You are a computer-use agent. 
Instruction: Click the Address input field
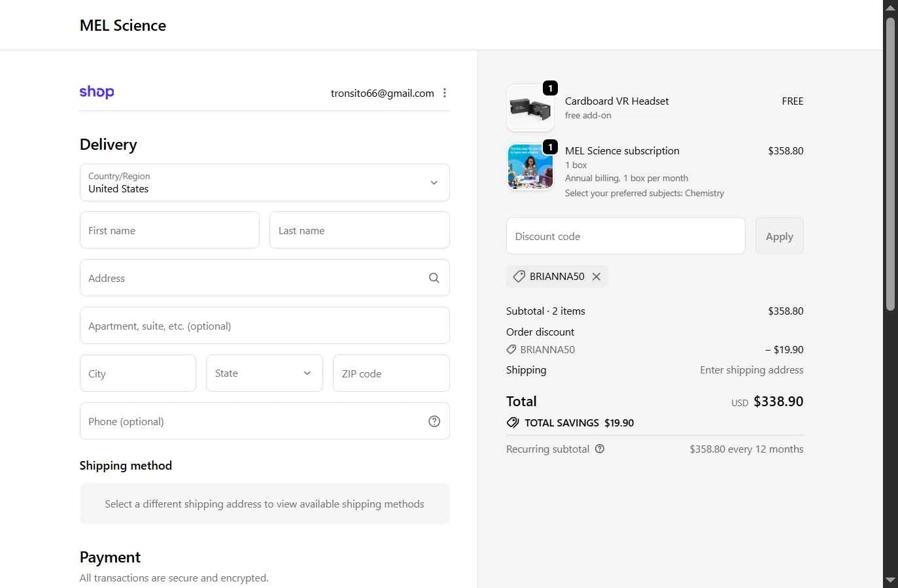point(264,277)
